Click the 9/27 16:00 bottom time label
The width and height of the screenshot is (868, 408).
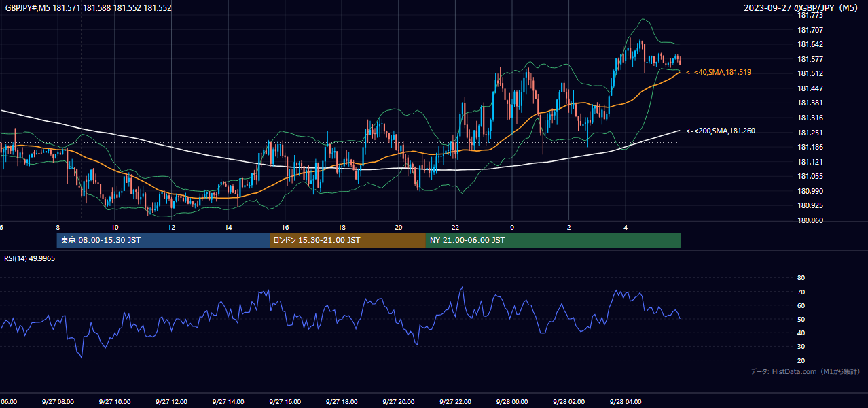click(x=285, y=402)
